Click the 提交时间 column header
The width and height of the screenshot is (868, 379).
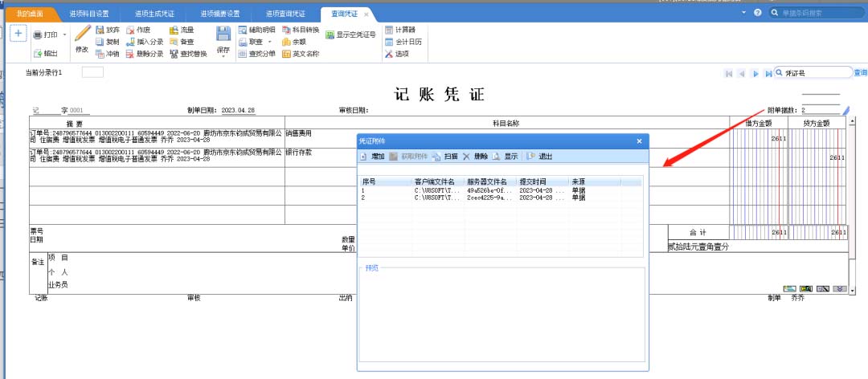[542, 181]
